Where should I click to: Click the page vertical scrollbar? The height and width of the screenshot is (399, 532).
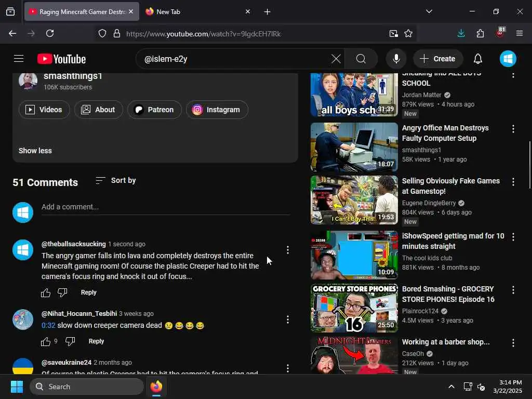click(529, 165)
